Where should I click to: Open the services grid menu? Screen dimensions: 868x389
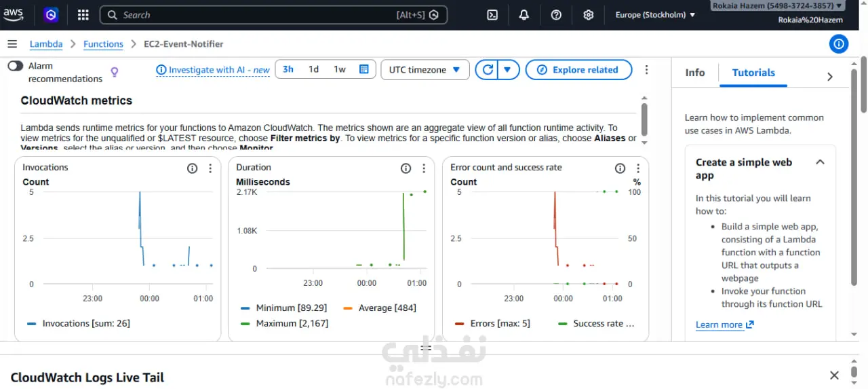click(x=83, y=14)
